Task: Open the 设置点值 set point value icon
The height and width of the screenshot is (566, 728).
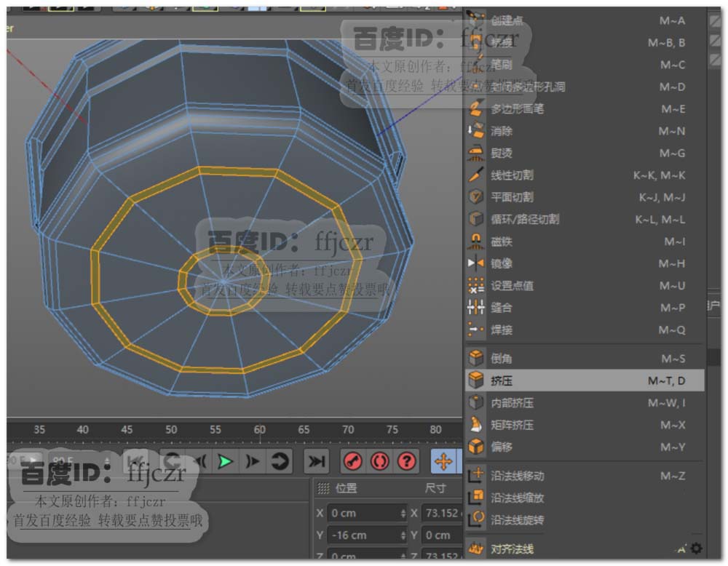Action: click(x=476, y=285)
